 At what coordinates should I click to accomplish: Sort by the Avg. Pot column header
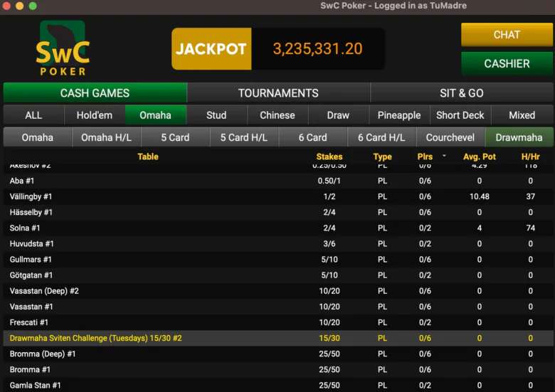pos(480,157)
